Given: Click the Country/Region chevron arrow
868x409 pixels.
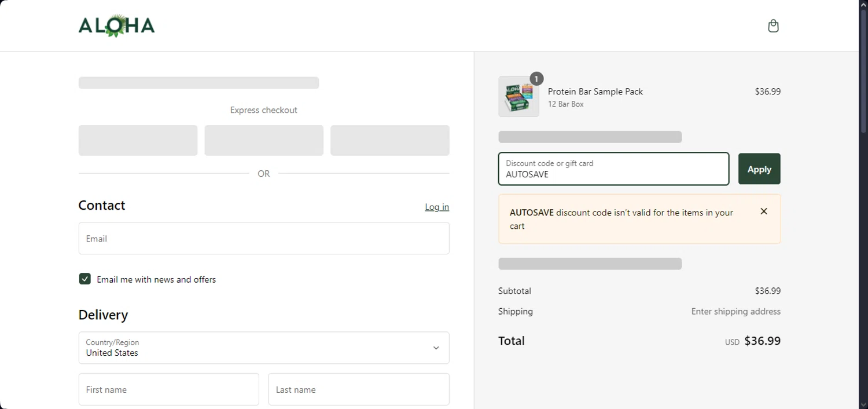Looking at the screenshot, I should (x=436, y=348).
